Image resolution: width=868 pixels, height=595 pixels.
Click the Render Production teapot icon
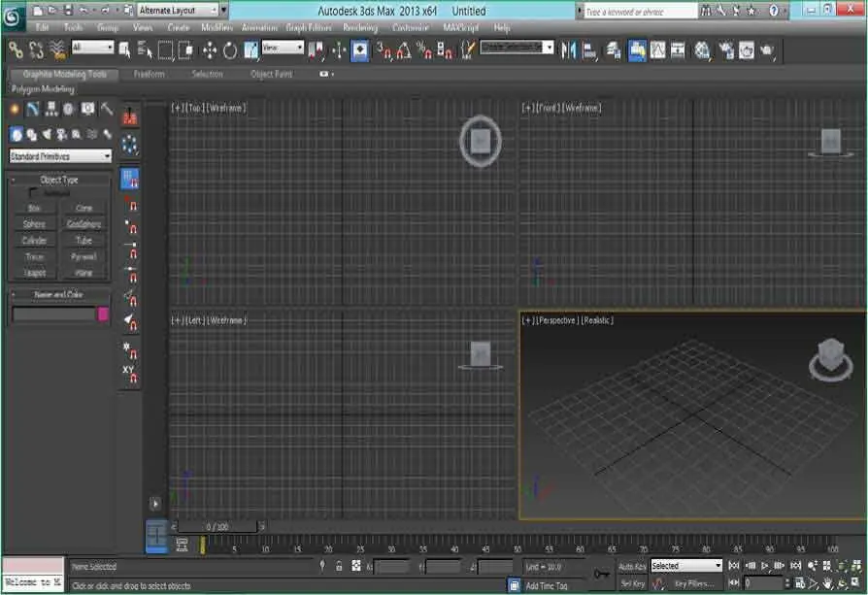pos(767,50)
